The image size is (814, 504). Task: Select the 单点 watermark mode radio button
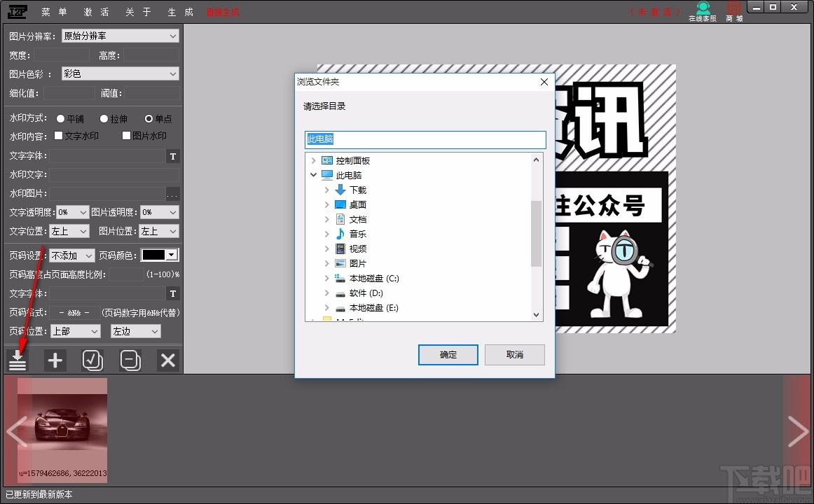coord(148,118)
